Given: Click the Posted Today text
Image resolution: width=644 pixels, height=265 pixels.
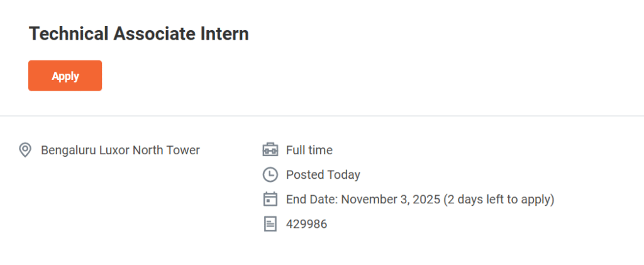Looking at the screenshot, I should pyautogui.click(x=323, y=174).
